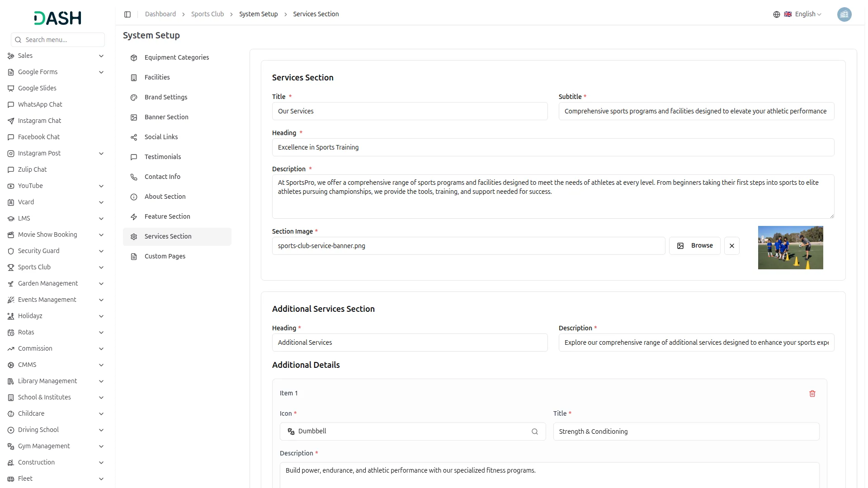Viewport: 868px width, 488px height.
Task: Expand the Library Management chevron
Action: pyautogui.click(x=101, y=381)
